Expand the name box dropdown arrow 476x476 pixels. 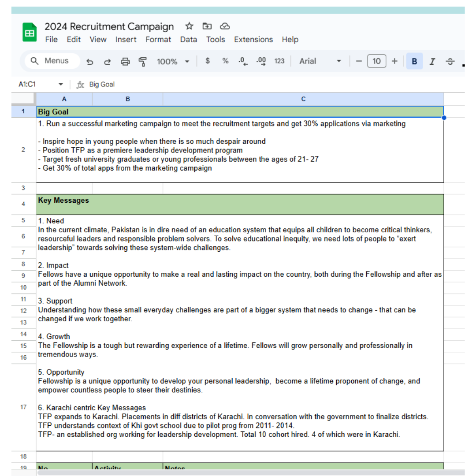click(x=61, y=84)
